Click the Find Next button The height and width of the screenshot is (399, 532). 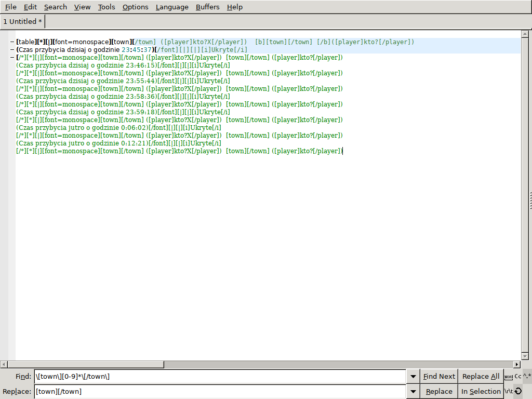pos(439,376)
